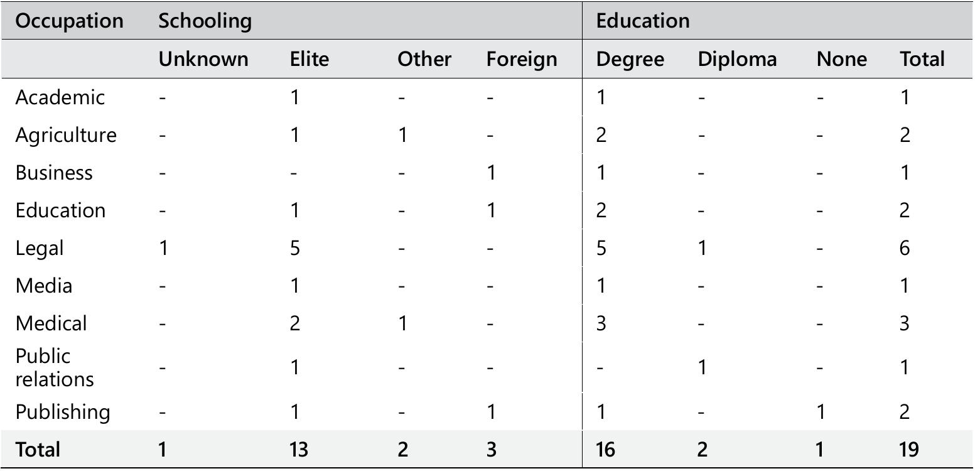Screen dimensions: 980x471
Task: Select the Elite column header
Action: [x=309, y=59]
